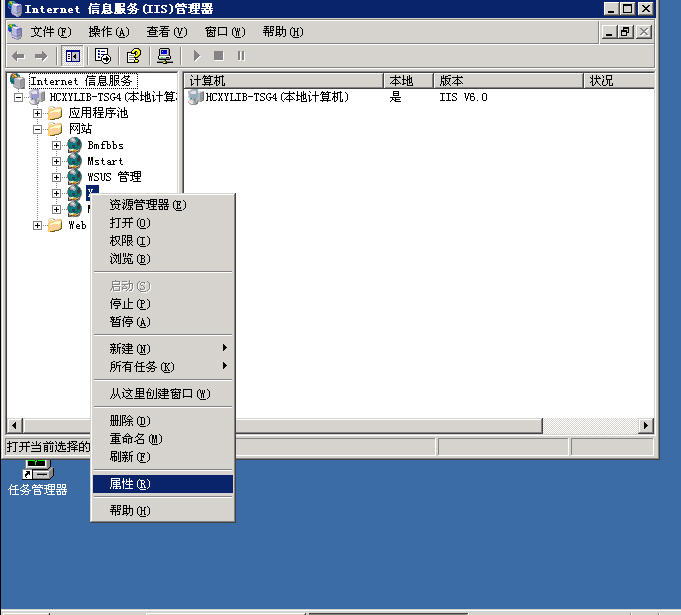Select the Bmfbbs website globe icon
The width and height of the screenshot is (681, 615).
[74, 145]
